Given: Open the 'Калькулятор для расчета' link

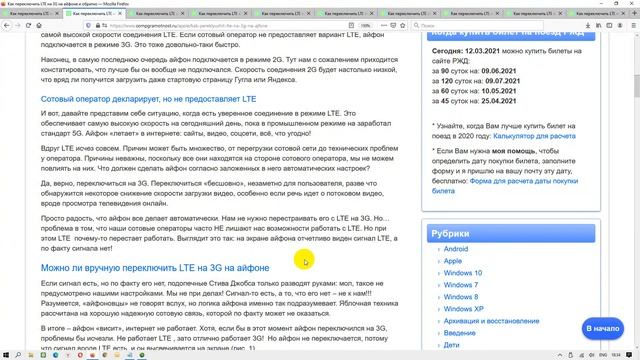Looking at the screenshot, I should (x=534, y=136).
